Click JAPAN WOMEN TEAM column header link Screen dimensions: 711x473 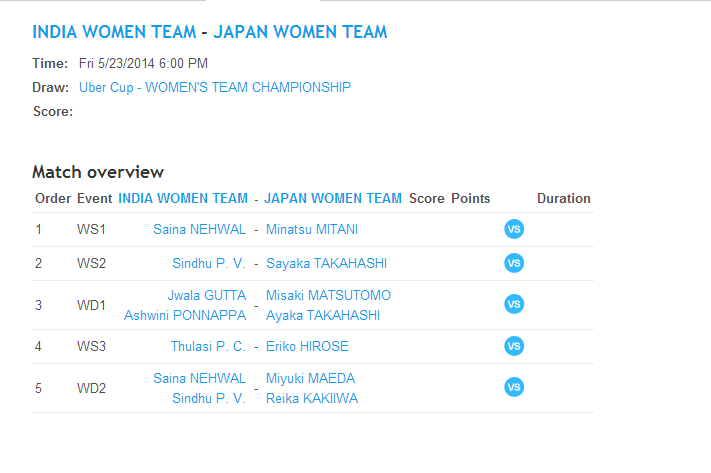tap(333, 198)
